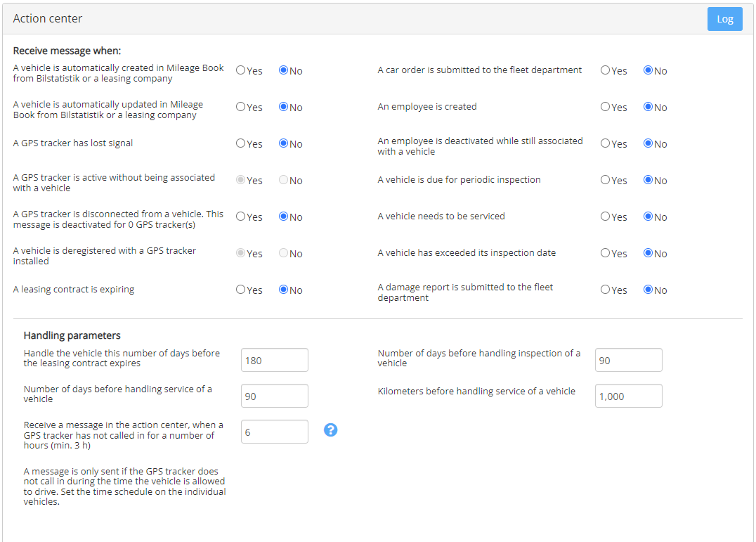Select Yes for car order submitted message
This screenshot has height=542, width=756.
(605, 70)
